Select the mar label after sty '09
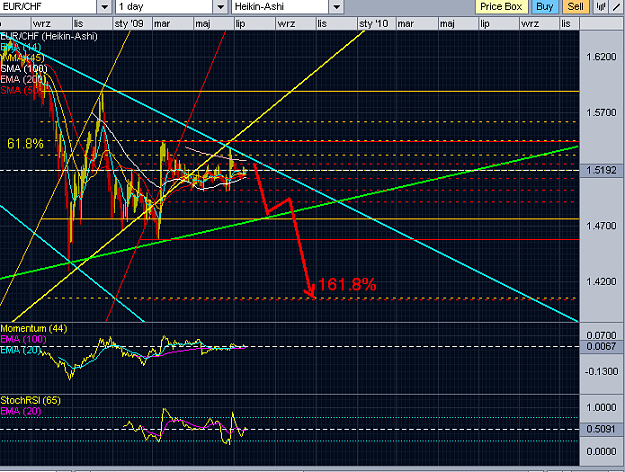Image resolution: width=625 pixels, height=472 pixels. pyautogui.click(x=162, y=24)
